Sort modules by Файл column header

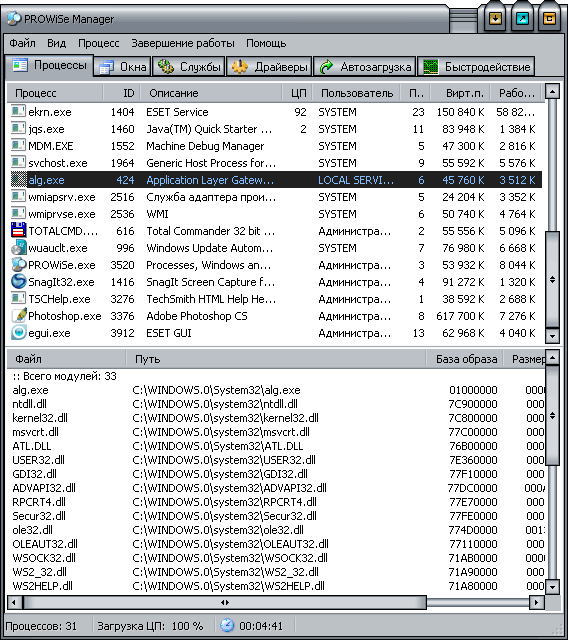66,359
